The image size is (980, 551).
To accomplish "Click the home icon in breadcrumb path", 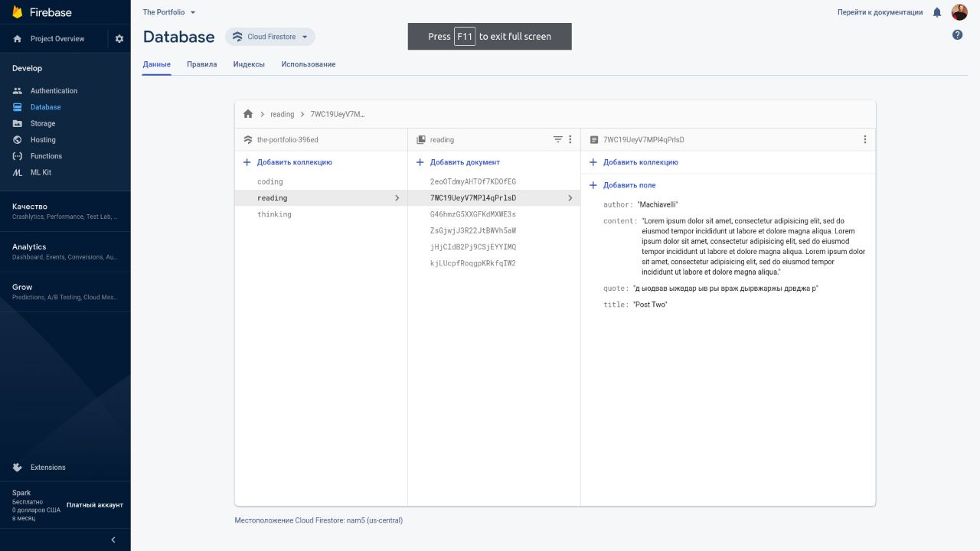I will (248, 114).
